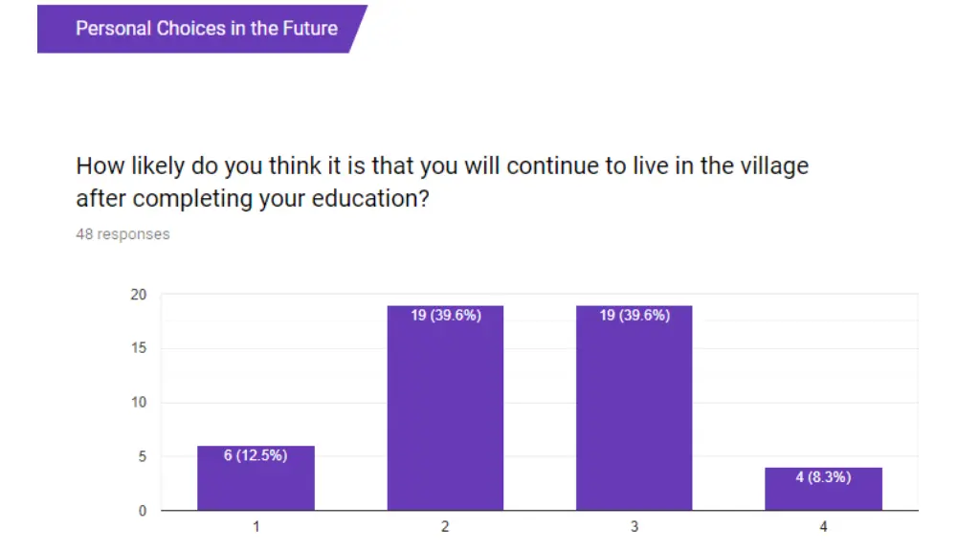The image size is (980, 551).
Task: Click the y-axis value 10
Action: point(139,403)
